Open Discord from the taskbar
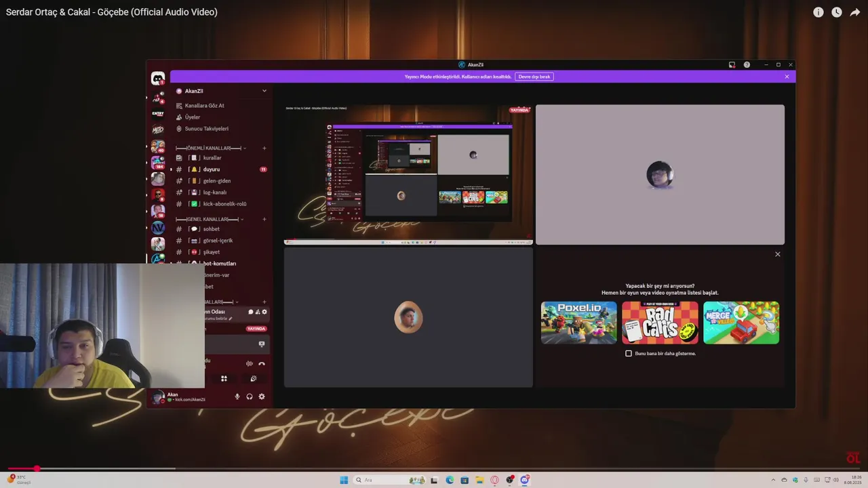The height and width of the screenshot is (488, 868). coord(524,480)
